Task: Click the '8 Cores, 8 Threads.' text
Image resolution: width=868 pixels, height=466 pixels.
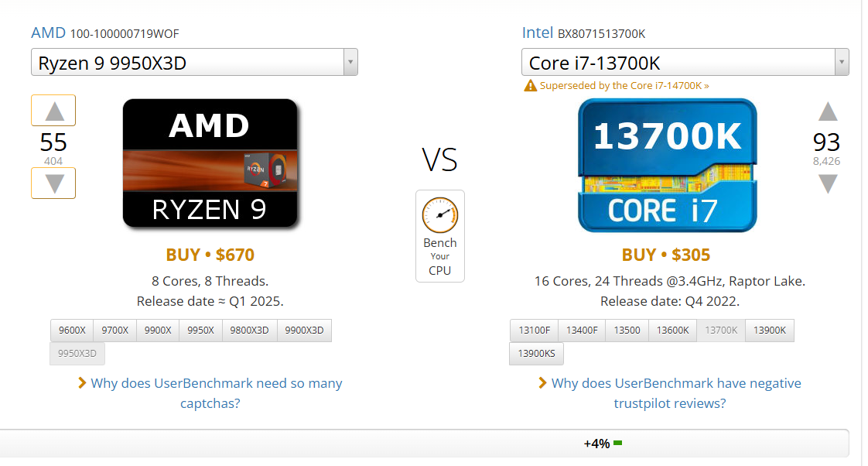Action: (210, 281)
